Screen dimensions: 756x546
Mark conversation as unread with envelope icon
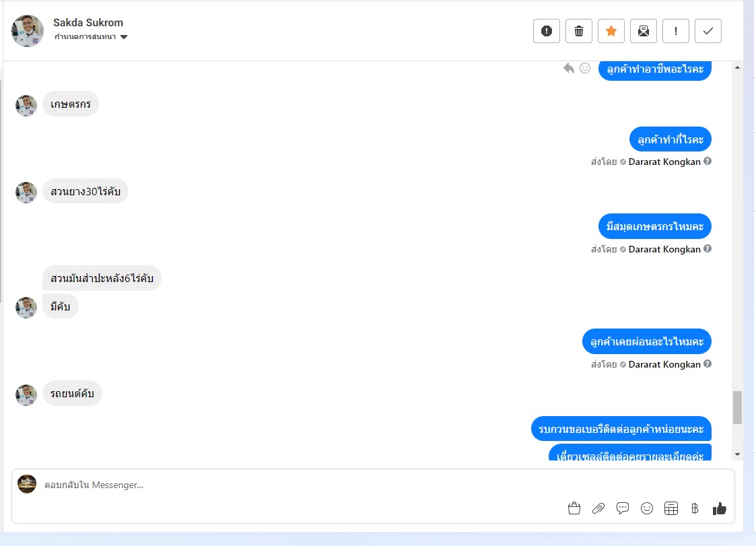pyautogui.click(x=643, y=31)
